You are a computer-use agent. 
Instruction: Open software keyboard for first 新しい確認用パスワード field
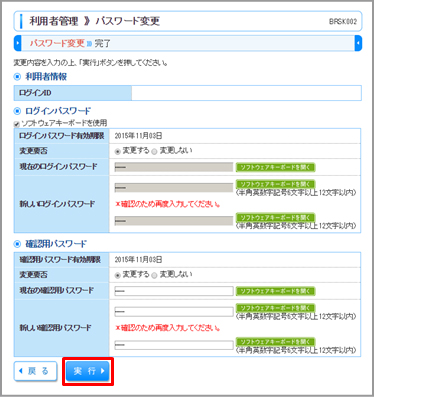pos(275,308)
